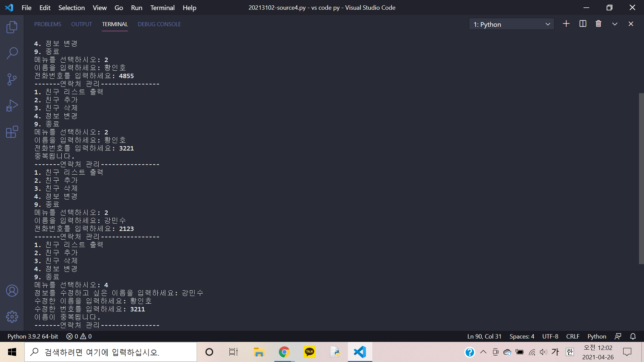
Task: Switch to the PROBLEMS tab
Action: coord(48,24)
